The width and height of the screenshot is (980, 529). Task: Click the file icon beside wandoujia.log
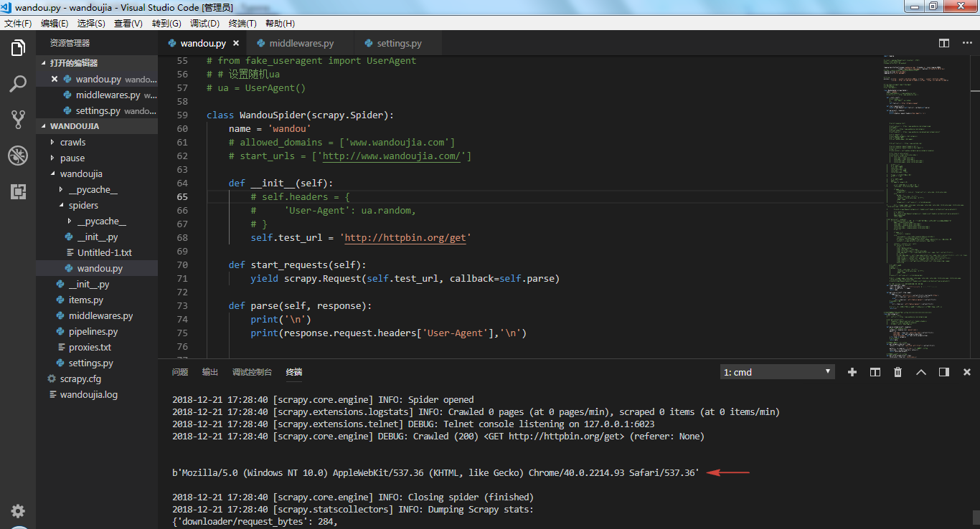[52, 394]
